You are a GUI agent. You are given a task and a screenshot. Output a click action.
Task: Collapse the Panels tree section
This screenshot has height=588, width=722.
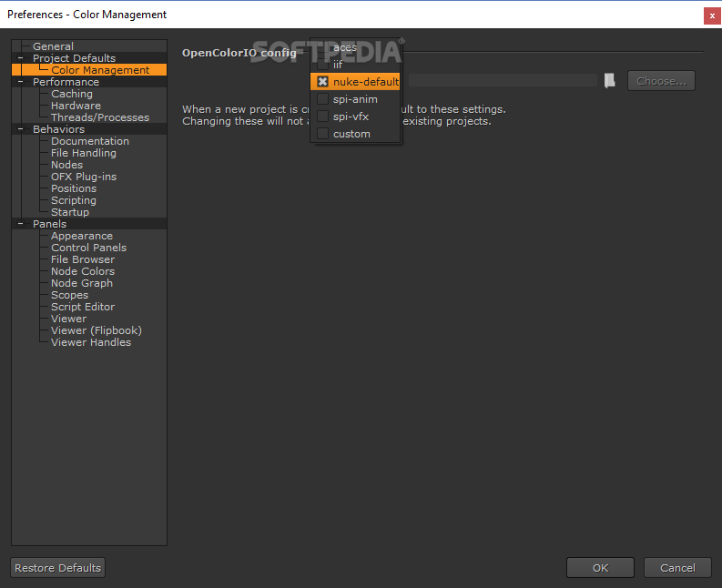(x=20, y=224)
